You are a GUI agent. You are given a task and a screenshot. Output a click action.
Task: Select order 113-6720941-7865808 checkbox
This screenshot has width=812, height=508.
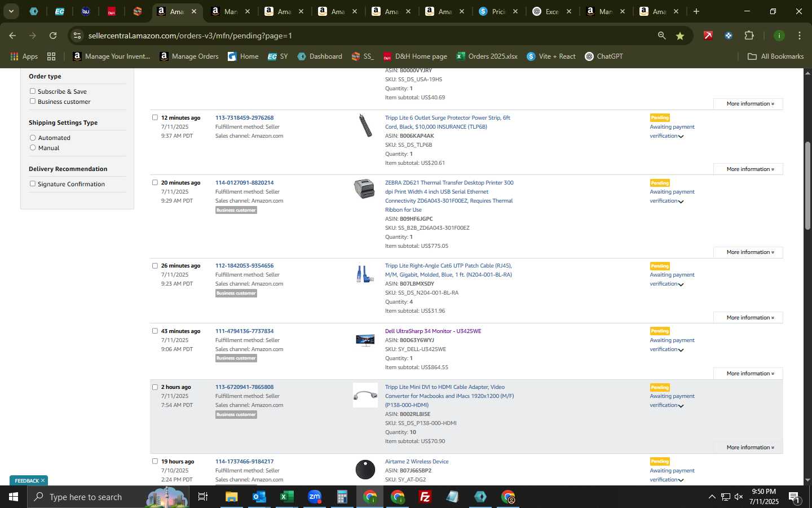click(x=155, y=387)
